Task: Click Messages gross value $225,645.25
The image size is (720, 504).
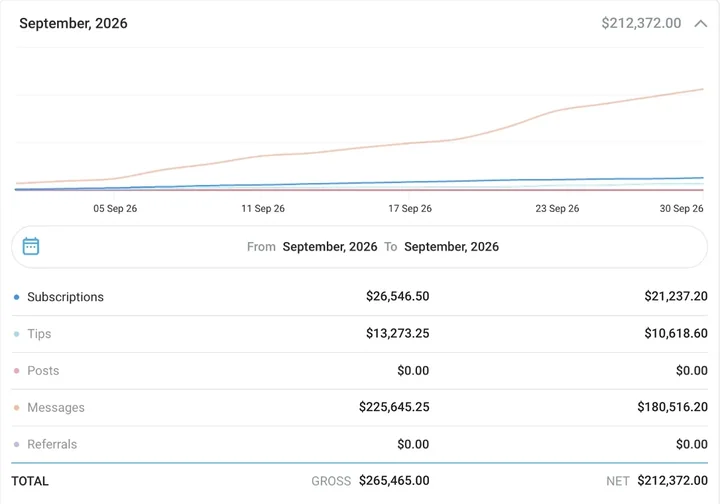Action: click(394, 407)
